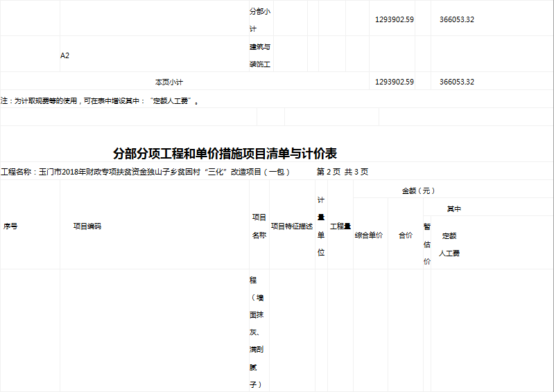The width and height of the screenshot is (554, 392).
Task: Select the 工程名称 project name line
Action: click(x=146, y=172)
